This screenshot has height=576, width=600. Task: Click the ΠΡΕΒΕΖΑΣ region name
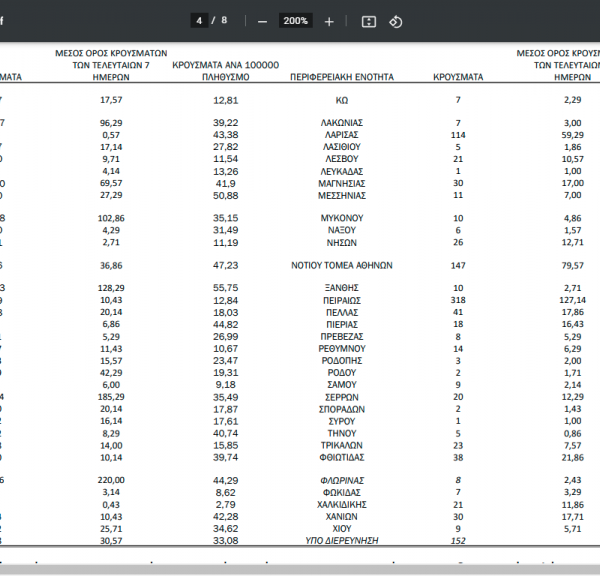342,336
